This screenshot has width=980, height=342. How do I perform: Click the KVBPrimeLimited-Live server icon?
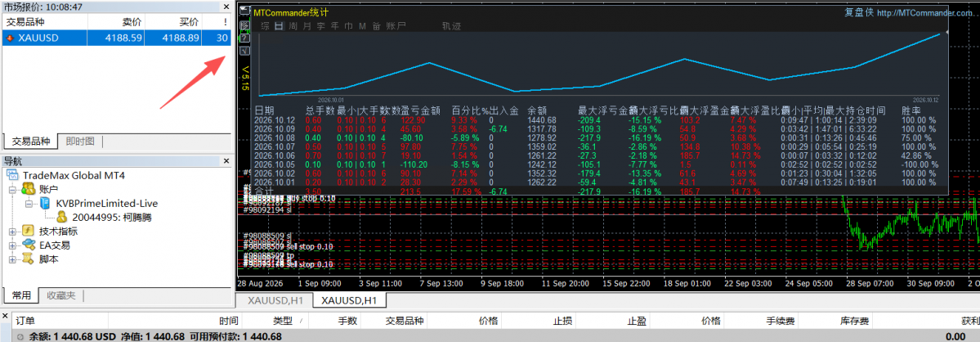pos(45,203)
